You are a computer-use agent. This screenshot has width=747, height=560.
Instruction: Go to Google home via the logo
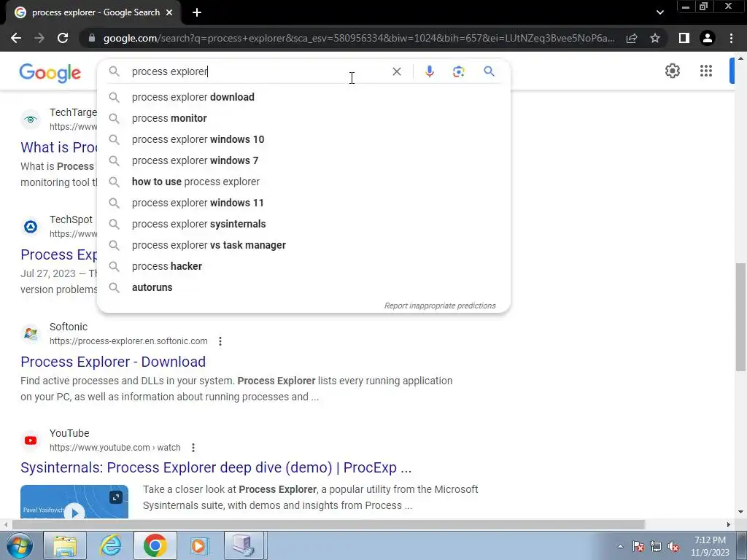point(50,73)
